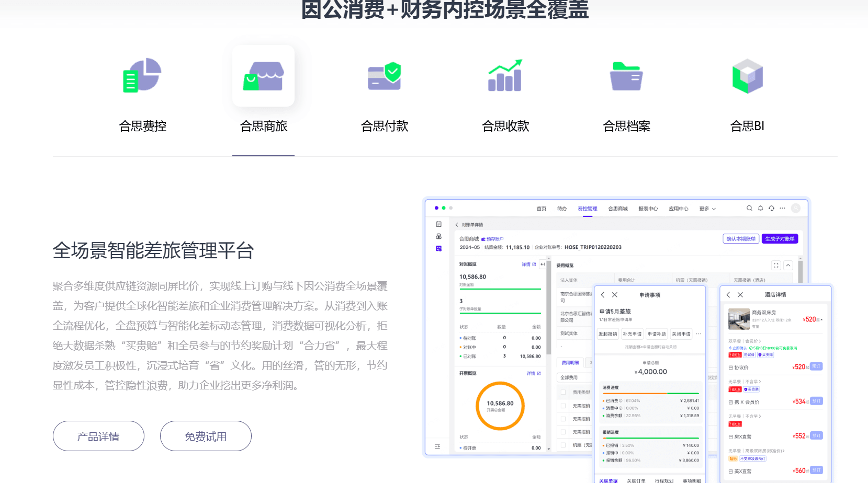The height and width of the screenshot is (483, 868).
Task: Click the fullscreen icon in 费用概览
Action: coord(776,266)
